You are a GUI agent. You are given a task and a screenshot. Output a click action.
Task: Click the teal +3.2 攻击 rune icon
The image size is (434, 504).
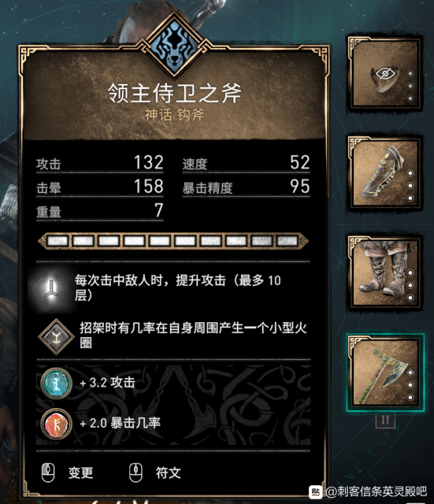[x=56, y=383]
